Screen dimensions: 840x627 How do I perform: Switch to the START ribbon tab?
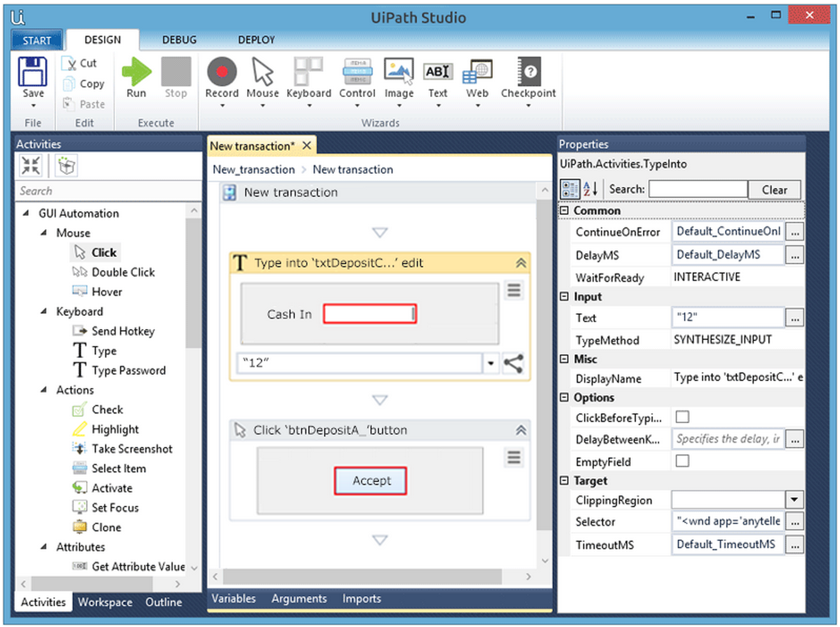pos(37,40)
